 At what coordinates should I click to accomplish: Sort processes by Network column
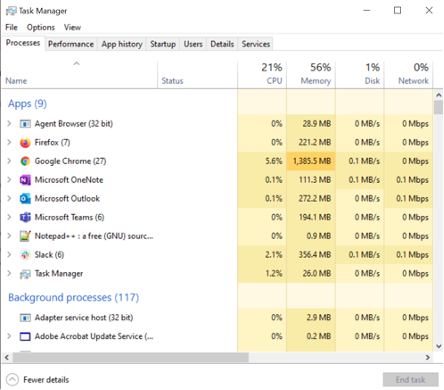[x=408, y=75]
